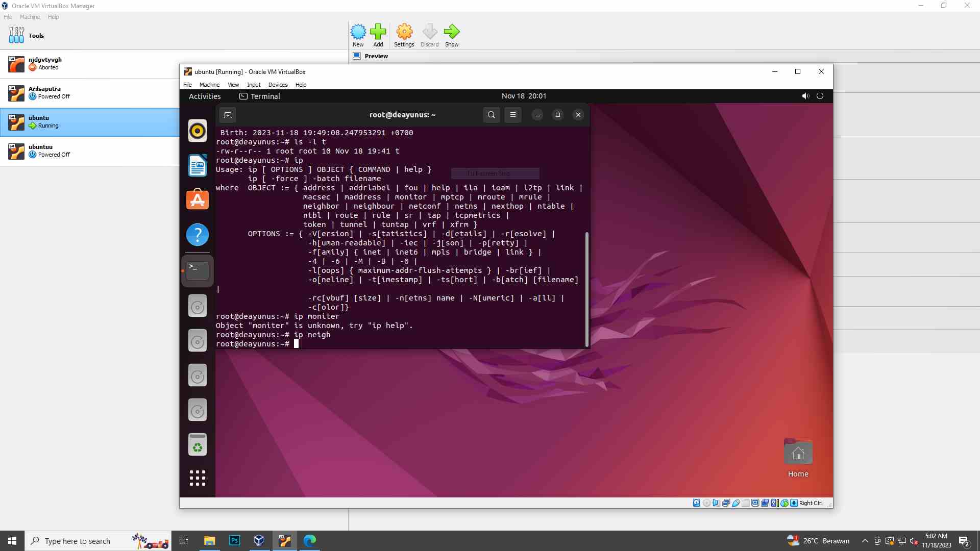Click the Discard arrow icon

[430, 35]
